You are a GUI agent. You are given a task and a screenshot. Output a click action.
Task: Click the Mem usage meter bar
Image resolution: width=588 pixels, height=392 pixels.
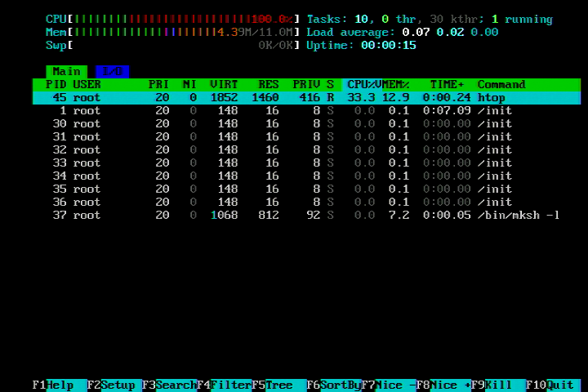[172, 33]
